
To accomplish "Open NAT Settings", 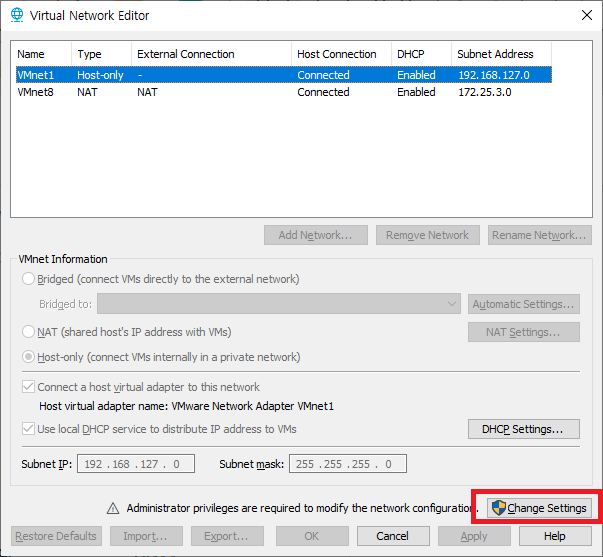I will pyautogui.click(x=524, y=332).
